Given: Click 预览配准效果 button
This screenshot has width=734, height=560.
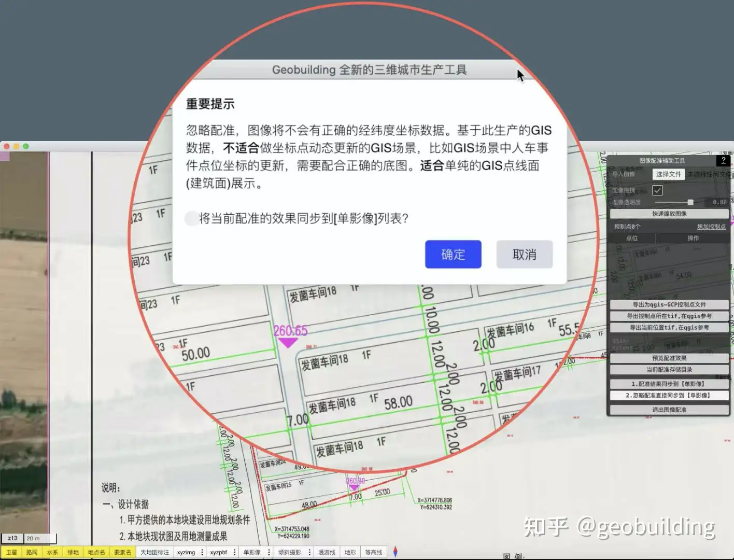Looking at the screenshot, I should tap(669, 358).
